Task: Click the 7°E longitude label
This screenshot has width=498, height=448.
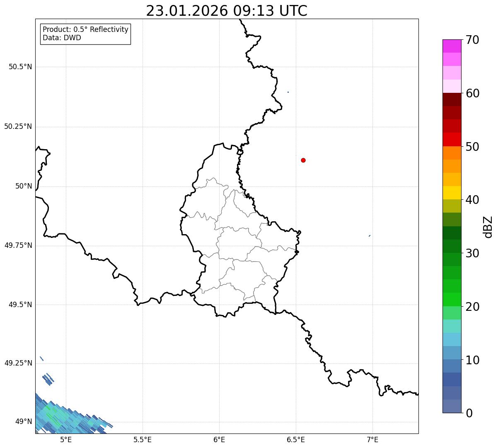Action: coord(372,440)
